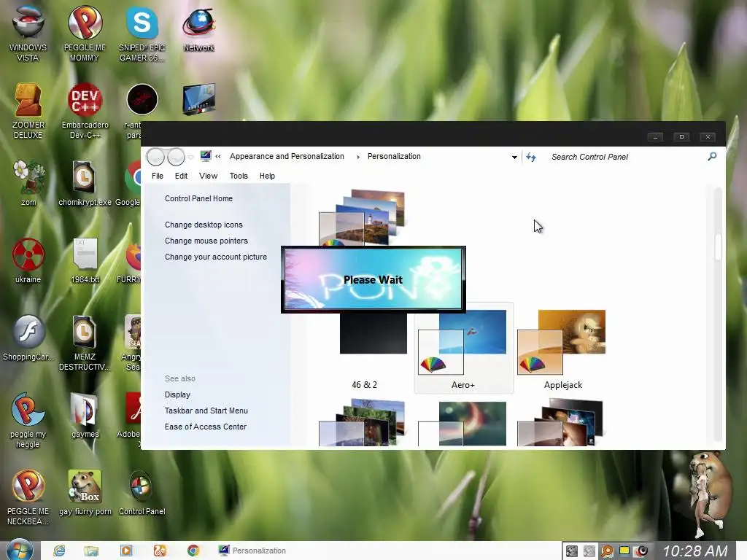This screenshot has width=747, height=560.
Task: Open the Display link under See also
Action: (177, 394)
